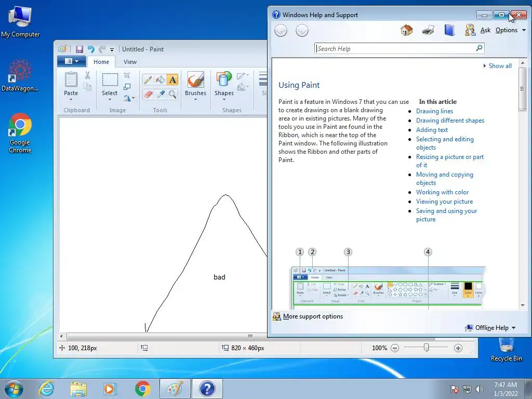Screen dimensions: 532x399
Task: Click the Print icon in Help window
Action: pos(428,30)
